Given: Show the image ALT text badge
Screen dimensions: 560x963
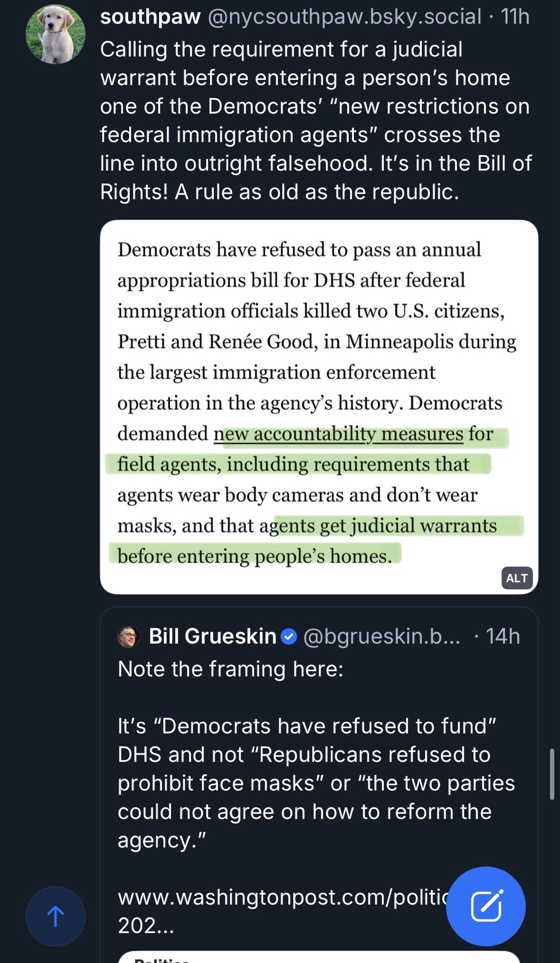Looking at the screenshot, I should coord(517,578).
